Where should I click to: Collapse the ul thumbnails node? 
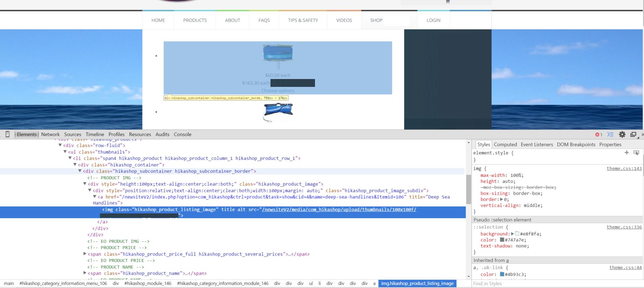point(65,152)
